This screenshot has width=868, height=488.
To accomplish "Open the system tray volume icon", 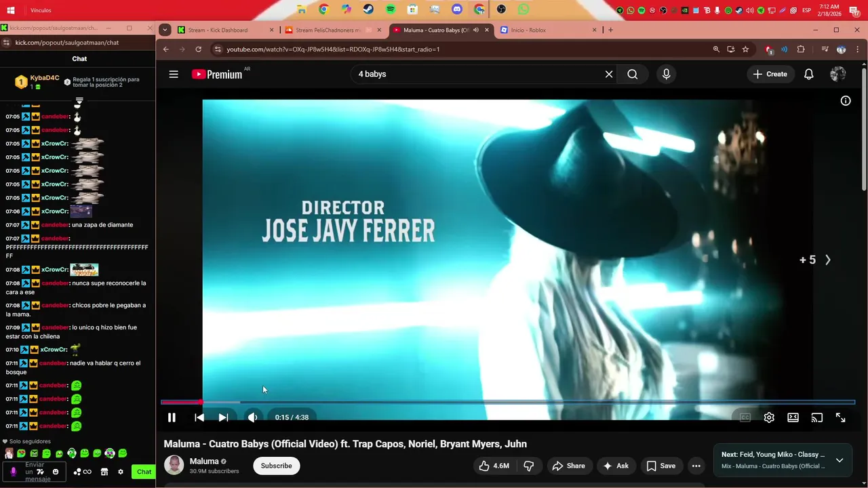I will tap(750, 10).
